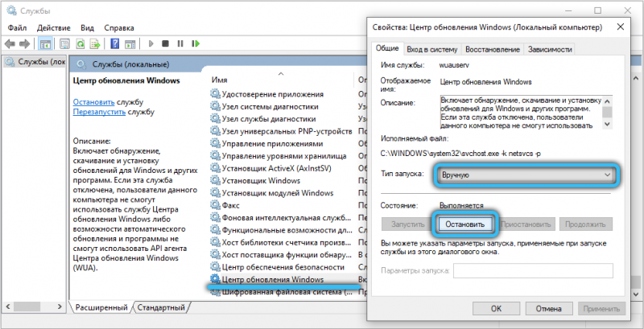This screenshot has height=329, width=644.
Task: Switch to the Общие tab
Action: point(387,48)
